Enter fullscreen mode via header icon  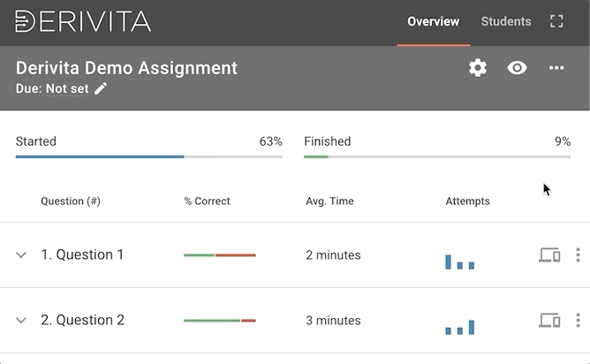click(x=556, y=21)
